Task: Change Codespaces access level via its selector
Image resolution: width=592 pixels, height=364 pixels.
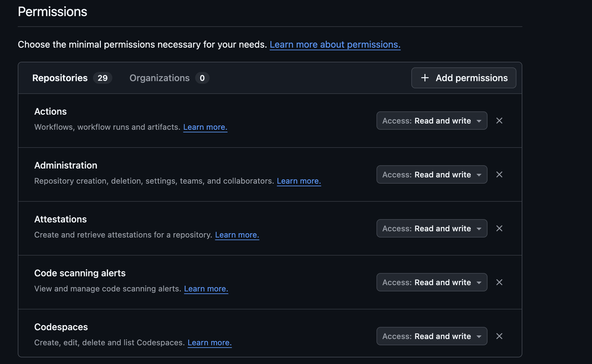Action: (431, 336)
